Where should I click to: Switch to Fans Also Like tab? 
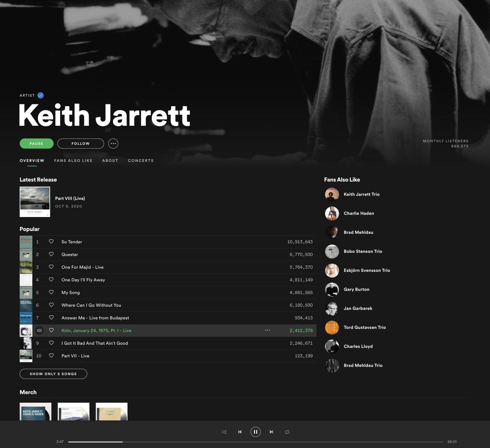73,161
